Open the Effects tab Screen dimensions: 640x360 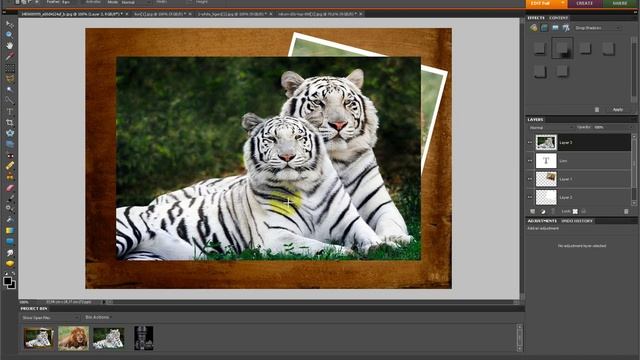pos(536,18)
